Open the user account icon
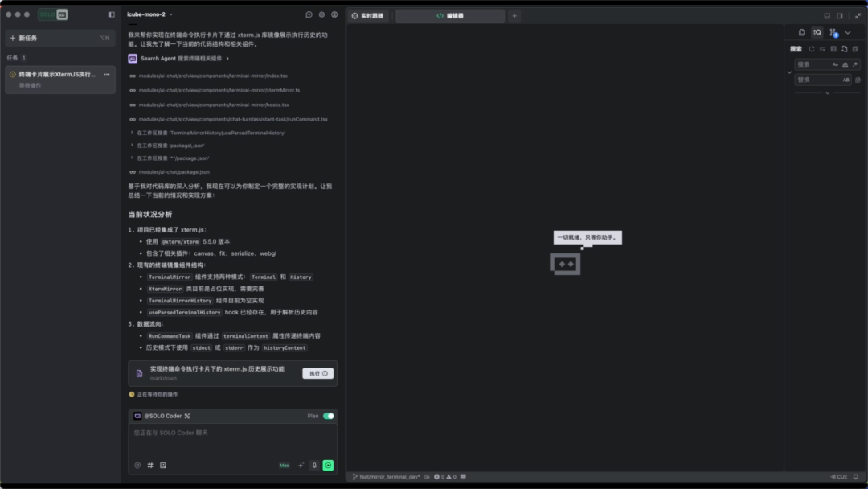The height and width of the screenshot is (489, 868). coord(334,14)
